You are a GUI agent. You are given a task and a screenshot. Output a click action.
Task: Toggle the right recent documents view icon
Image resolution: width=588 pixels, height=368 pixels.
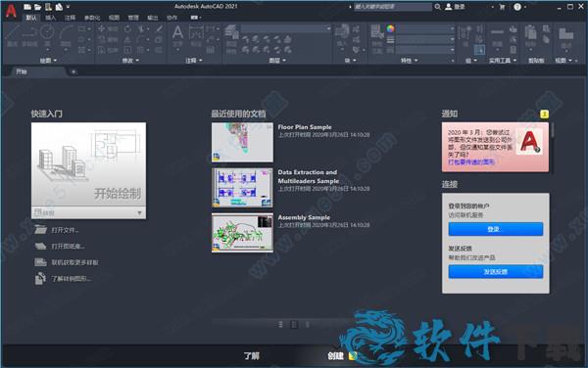point(308,324)
